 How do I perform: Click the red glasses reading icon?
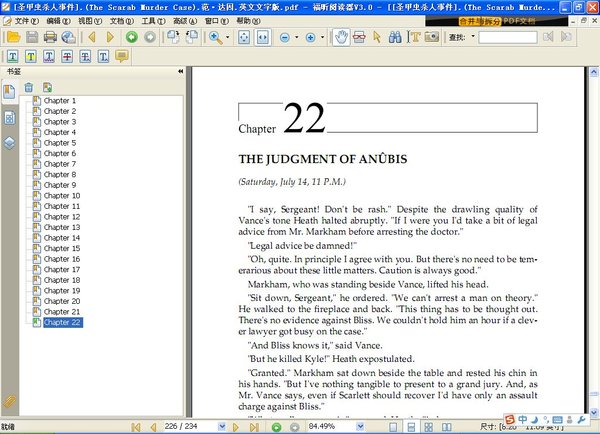[x=359, y=37]
